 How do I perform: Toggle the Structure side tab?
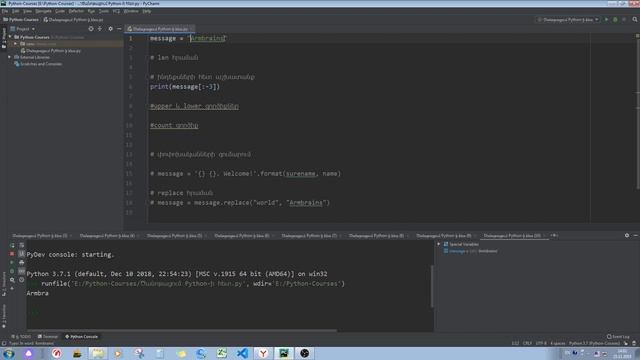[x=4, y=284]
